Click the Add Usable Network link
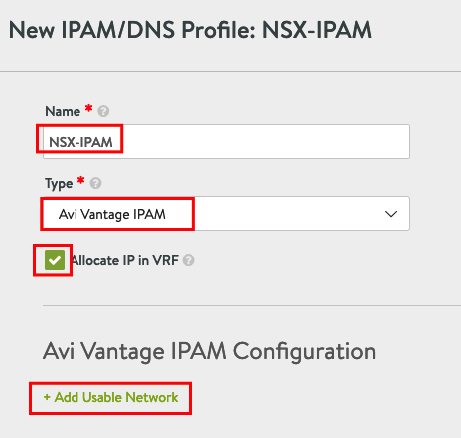This screenshot has width=461, height=438. pos(111,397)
